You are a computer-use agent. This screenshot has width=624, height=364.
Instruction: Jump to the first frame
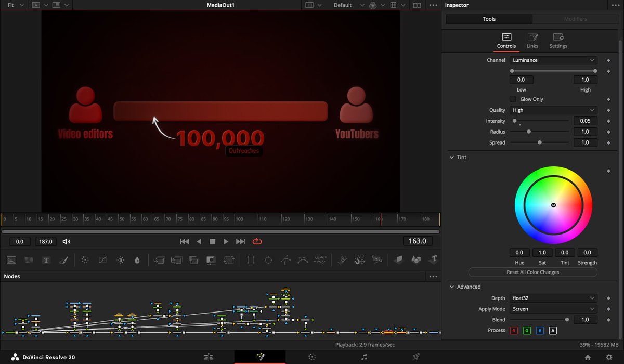[185, 241]
